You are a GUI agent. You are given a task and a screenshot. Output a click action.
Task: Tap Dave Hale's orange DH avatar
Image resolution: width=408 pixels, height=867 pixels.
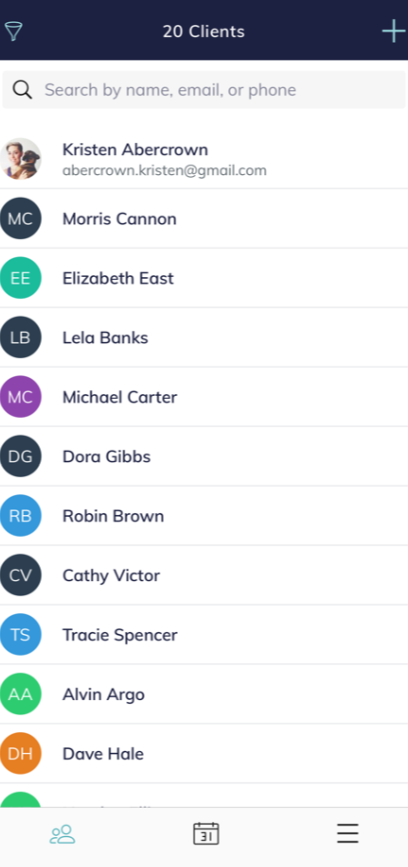tap(20, 753)
